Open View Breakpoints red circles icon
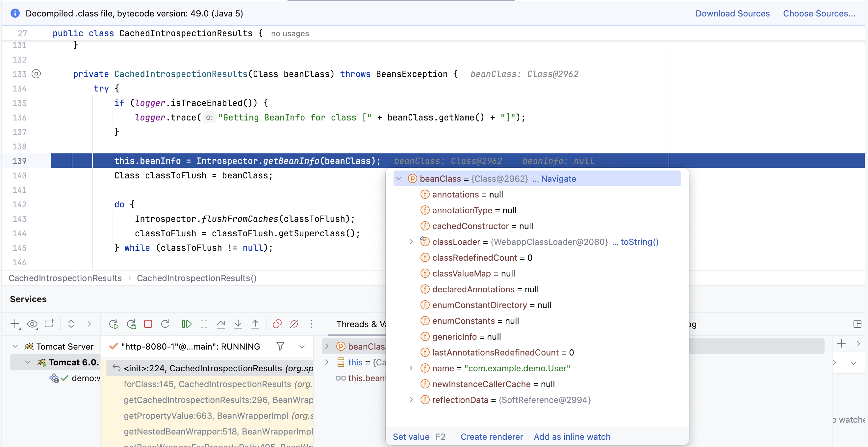This screenshot has width=868, height=447. (277, 324)
